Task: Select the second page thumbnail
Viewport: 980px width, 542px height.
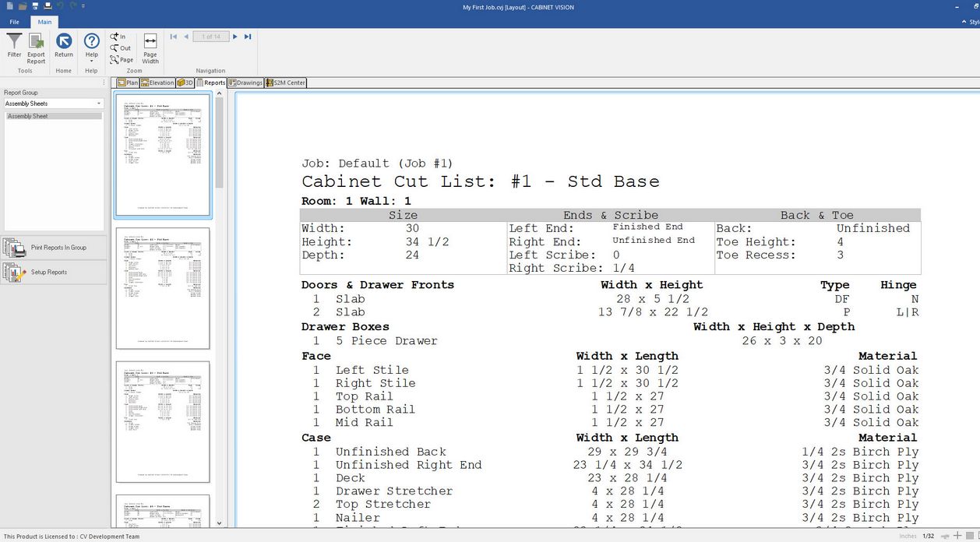Action: [x=163, y=287]
